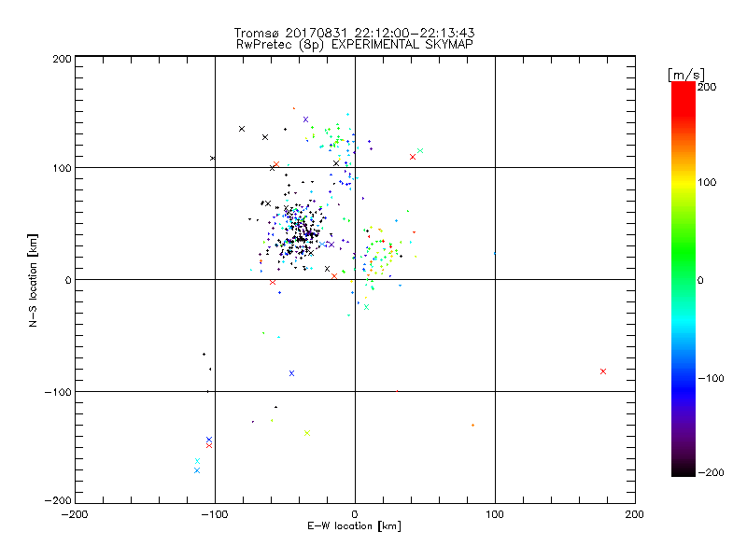The image size is (747, 560).
Task: Click the 'E-W location [km]' axis label
Action: click(354, 526)
